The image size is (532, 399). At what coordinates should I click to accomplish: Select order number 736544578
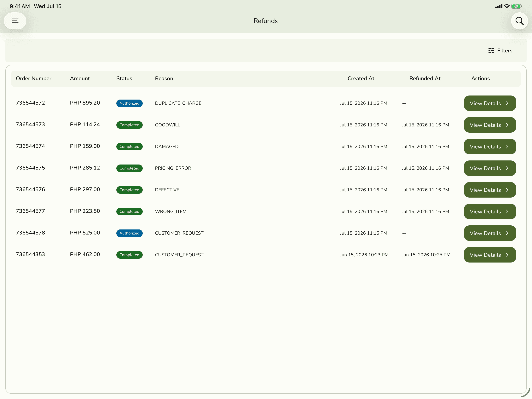click(30, 233)
